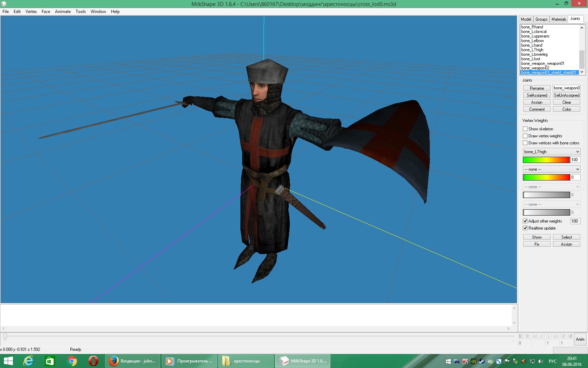Click joint list scroll-up arrow

click(582, 27)
